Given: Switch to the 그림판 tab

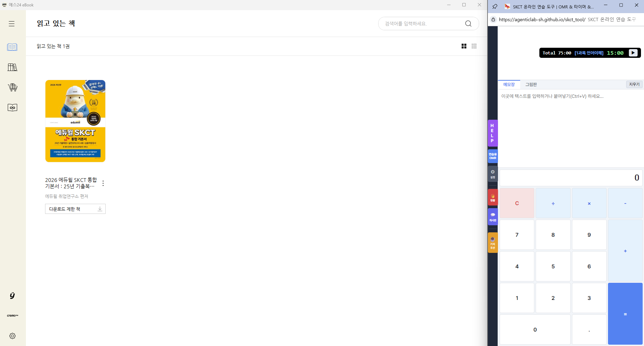Looking at the screenshot, I should pyautogui.click(x=531, y=84).
